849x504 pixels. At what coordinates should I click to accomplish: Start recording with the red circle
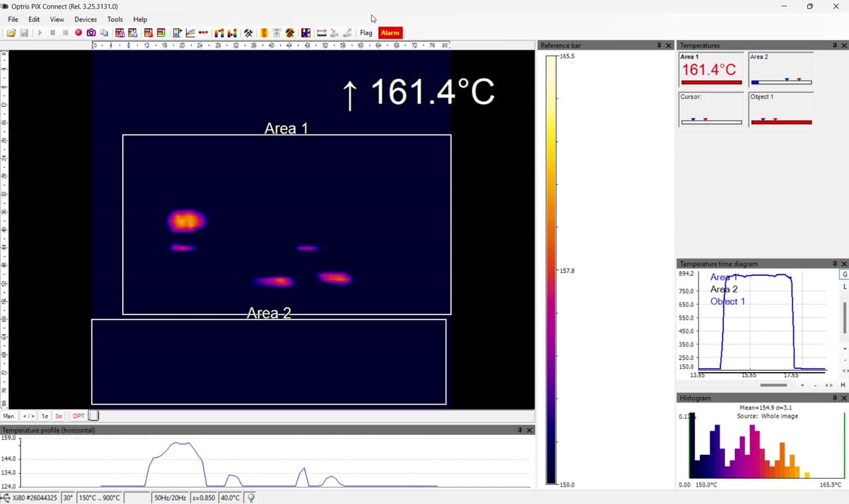(78, 32)
